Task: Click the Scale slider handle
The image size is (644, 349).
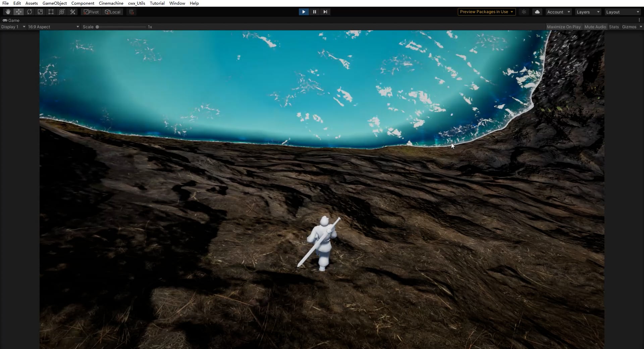Action: pos(97,27)
